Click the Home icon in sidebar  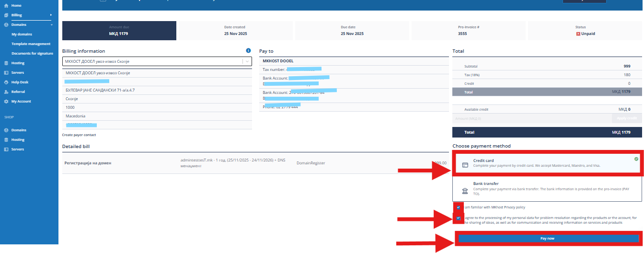[6, 5]
